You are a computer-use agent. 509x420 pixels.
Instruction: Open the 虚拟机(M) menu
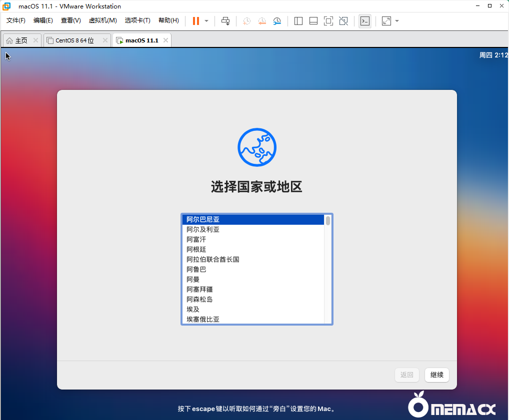[x=102, y=20]
